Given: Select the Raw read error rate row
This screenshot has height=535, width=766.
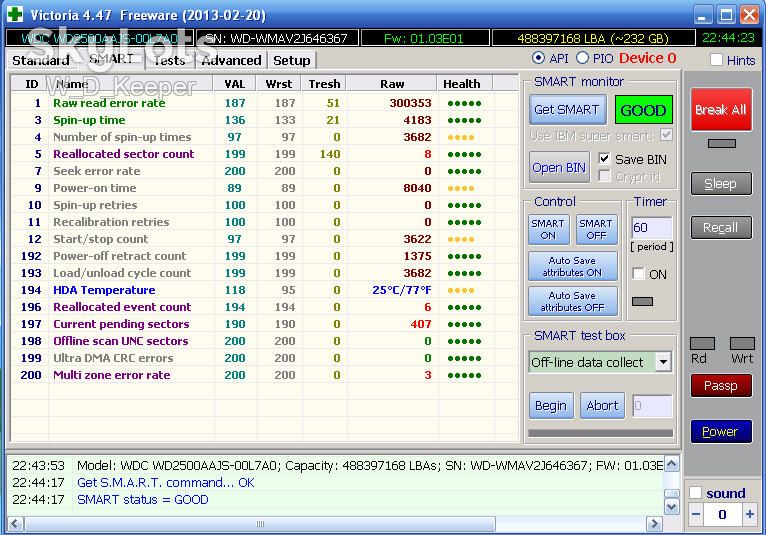Looking at the screenshot, I should pyautogui.click(x=264, y=103).
